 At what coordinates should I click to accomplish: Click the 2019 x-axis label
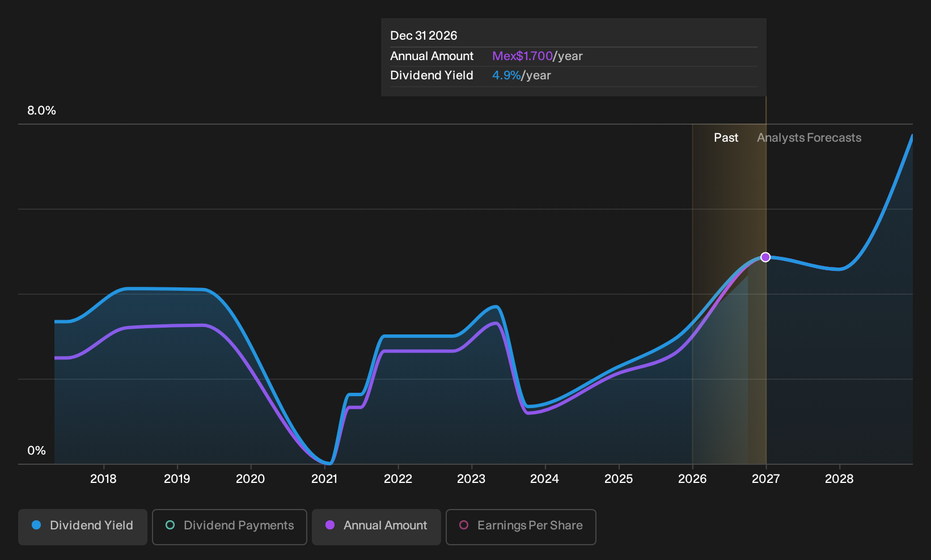point(177,479)
